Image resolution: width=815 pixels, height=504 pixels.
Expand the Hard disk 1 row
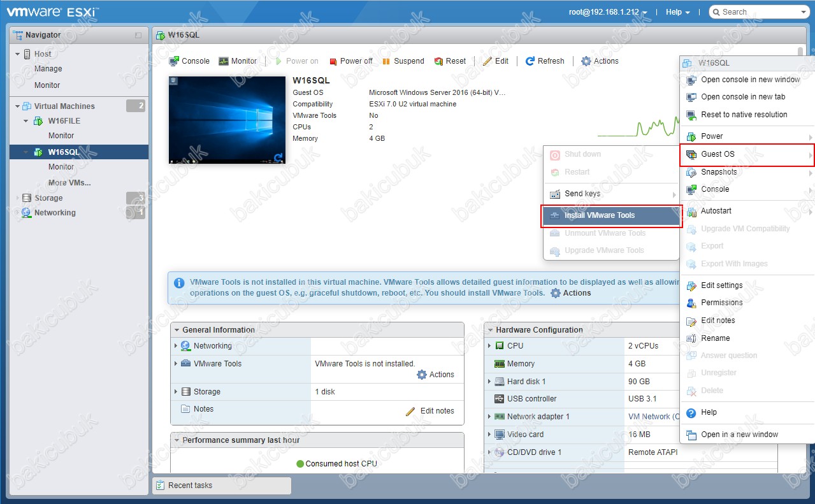tap(489, 382)
